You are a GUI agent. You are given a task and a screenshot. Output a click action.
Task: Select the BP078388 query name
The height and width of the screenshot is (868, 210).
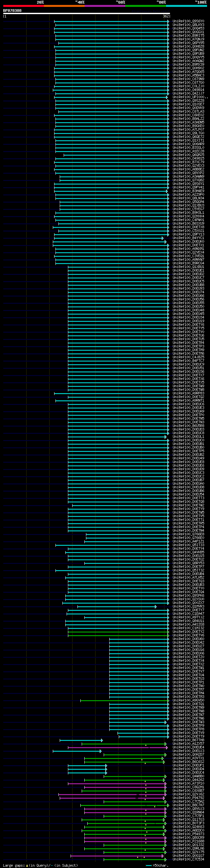12,11
